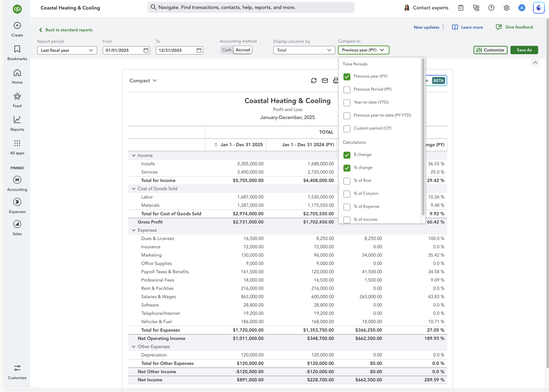Enable % of Row calculation
The height and width of the screenshot is (392, 549).
tap(347, 181)
